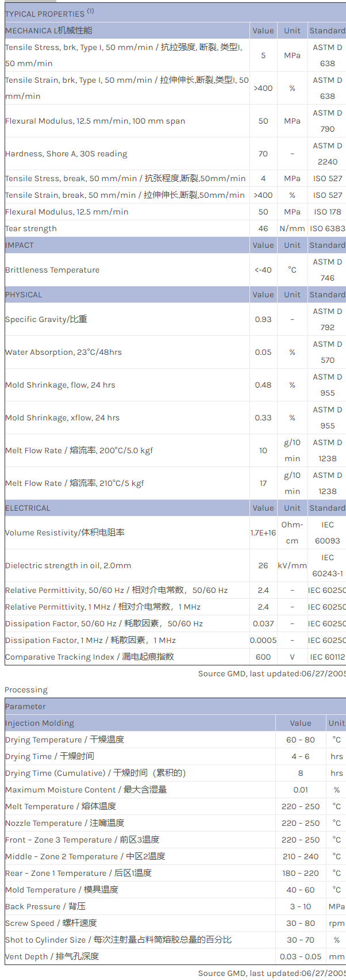Click the Parameter header row
Viewport: 346px width, 980px height.
pos(25,706)
